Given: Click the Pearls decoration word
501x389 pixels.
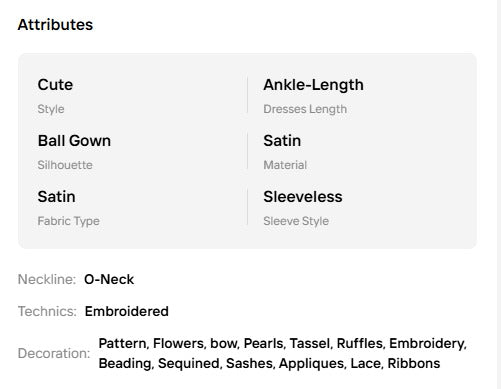Looking at the screenshot, I should click(265, 343).
